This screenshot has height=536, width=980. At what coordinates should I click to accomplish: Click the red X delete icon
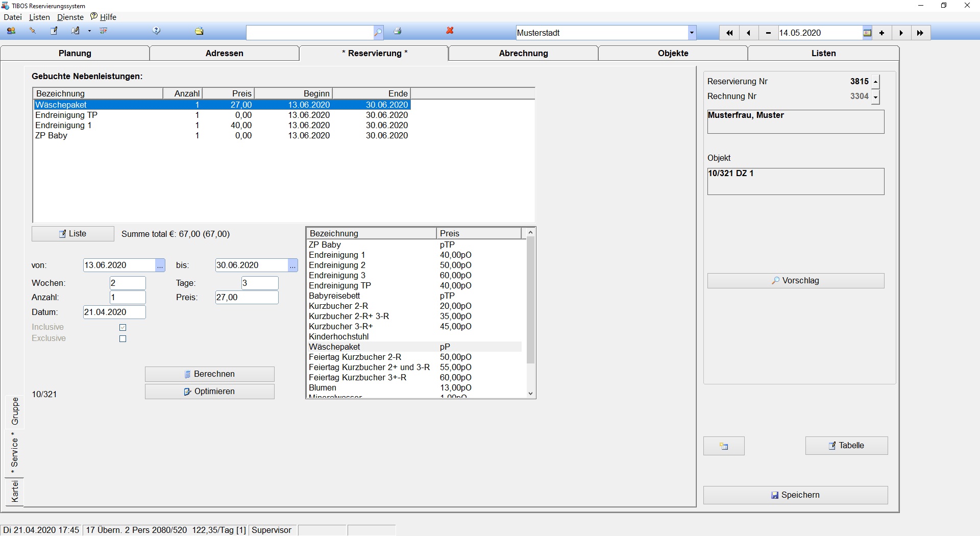[450, 31]
